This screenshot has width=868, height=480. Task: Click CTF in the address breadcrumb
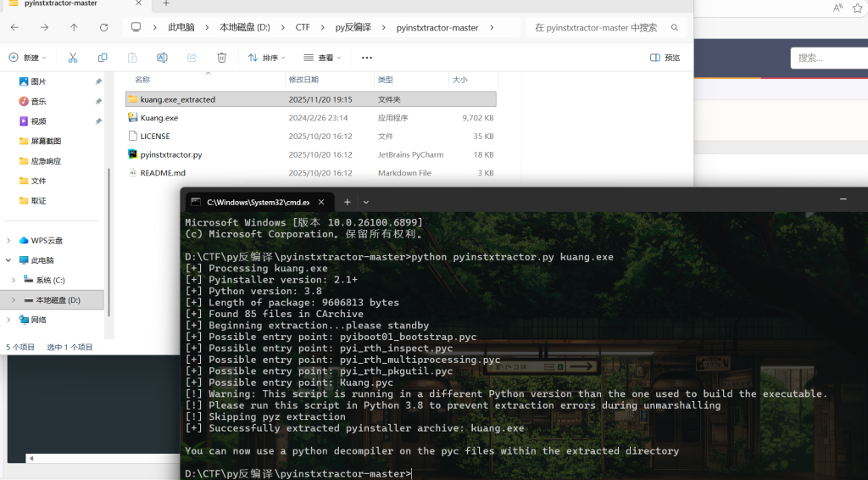(303, 27)
